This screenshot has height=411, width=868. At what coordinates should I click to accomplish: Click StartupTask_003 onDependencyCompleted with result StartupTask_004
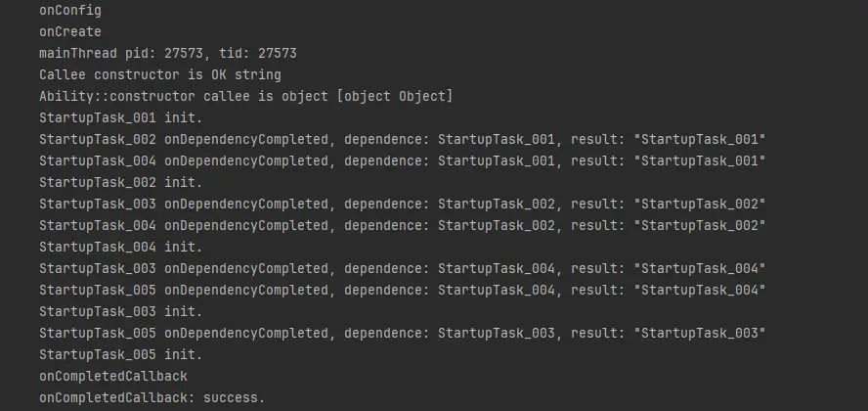coord(403,269)
